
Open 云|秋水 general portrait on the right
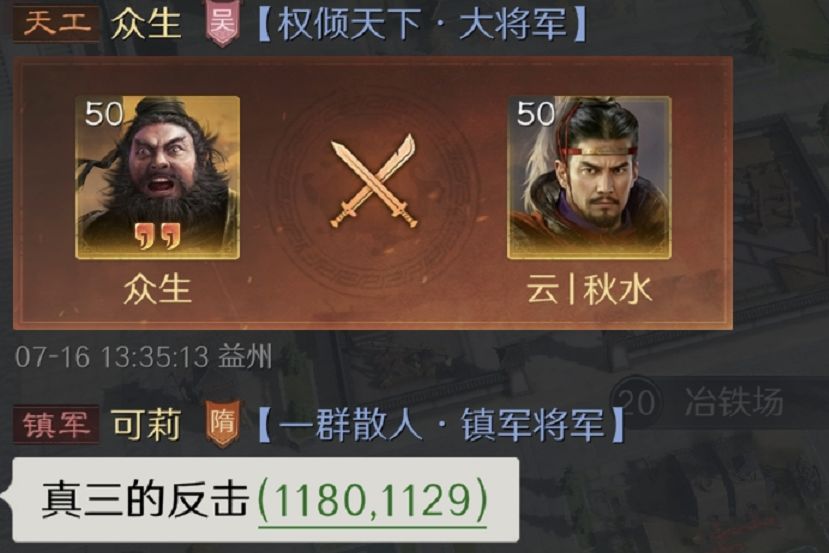[x=589, y=178]
